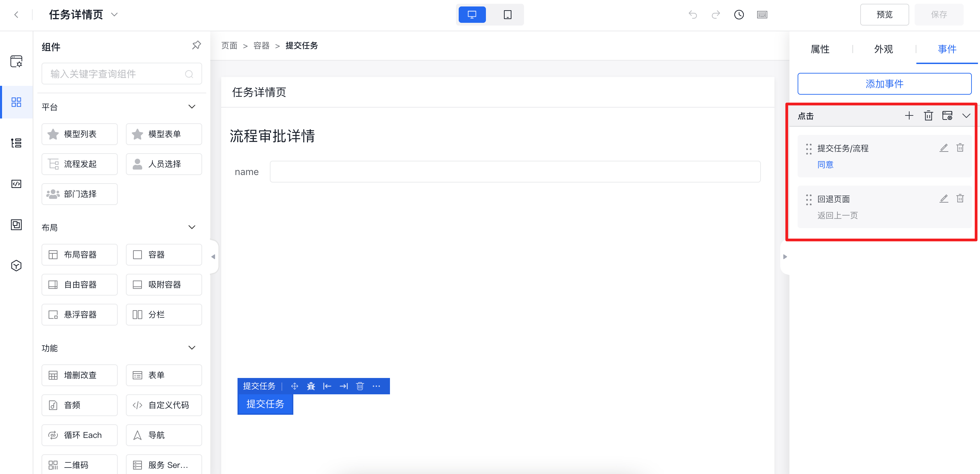Select the 人员选择 component
The image size is (980, 474).
(x=164, y=164)
